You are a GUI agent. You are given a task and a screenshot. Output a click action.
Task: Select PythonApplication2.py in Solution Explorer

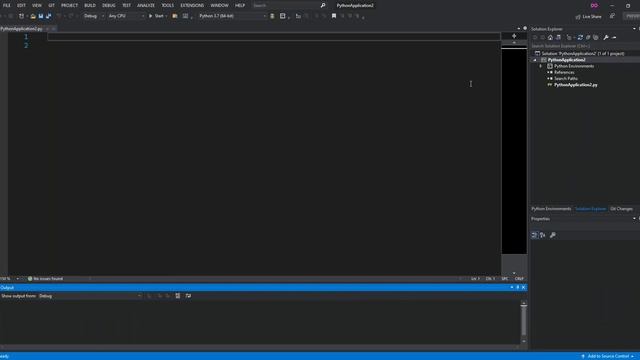coord(576,85)
